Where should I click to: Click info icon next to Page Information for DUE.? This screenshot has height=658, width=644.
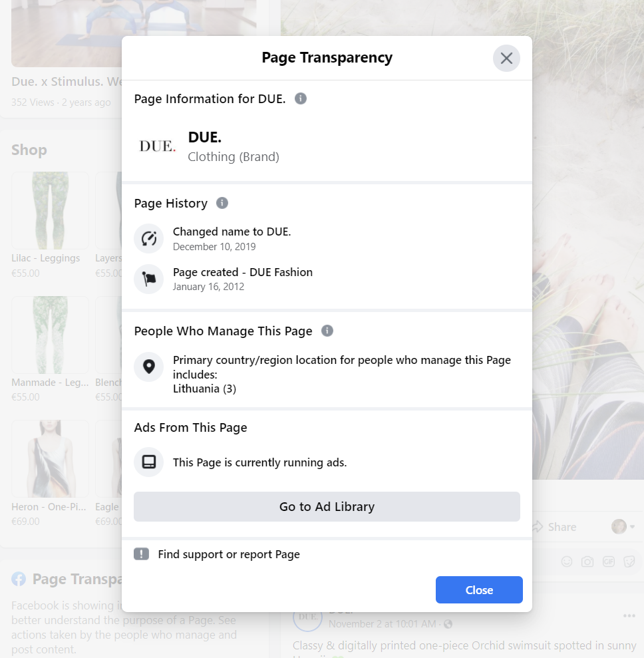click(301, 98)
